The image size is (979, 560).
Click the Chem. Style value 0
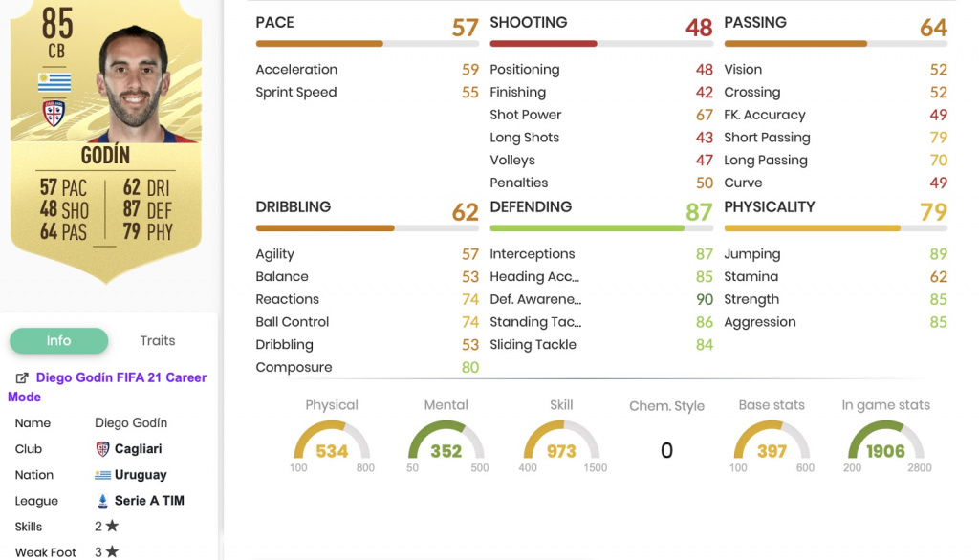666,450
